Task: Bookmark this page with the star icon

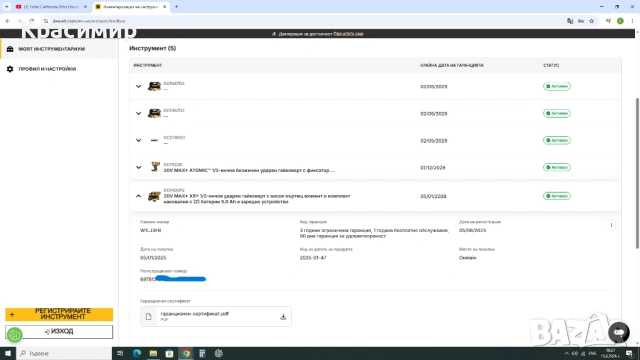Action: point(591,21)
